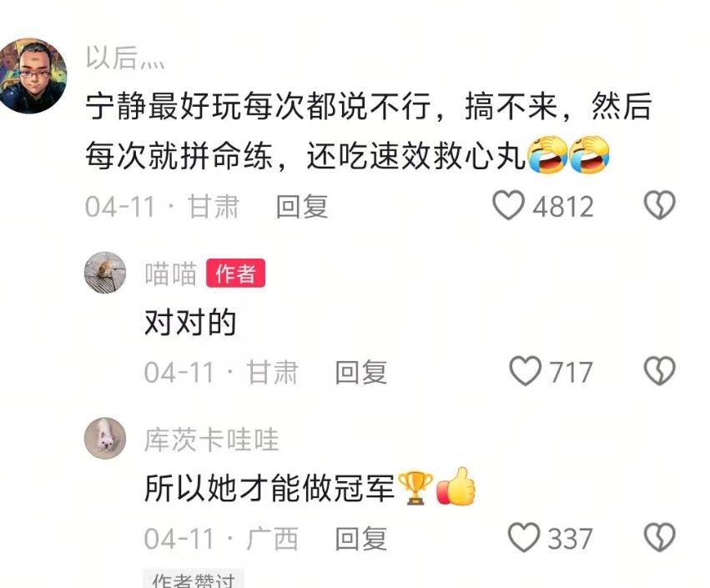Dislike the 对对的 reply with broken heart
The height and width of the screenshot is (588, 710).
pyautogui.click(x=659, y=371)
